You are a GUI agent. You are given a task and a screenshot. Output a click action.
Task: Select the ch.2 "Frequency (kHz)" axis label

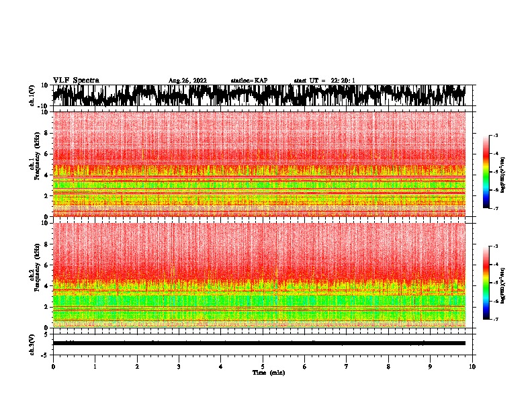click(x=37, y=267)
